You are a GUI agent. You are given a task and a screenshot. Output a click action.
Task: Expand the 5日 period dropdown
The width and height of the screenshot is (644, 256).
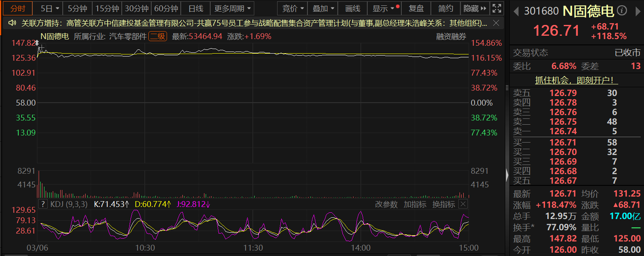tap(51, 8)
